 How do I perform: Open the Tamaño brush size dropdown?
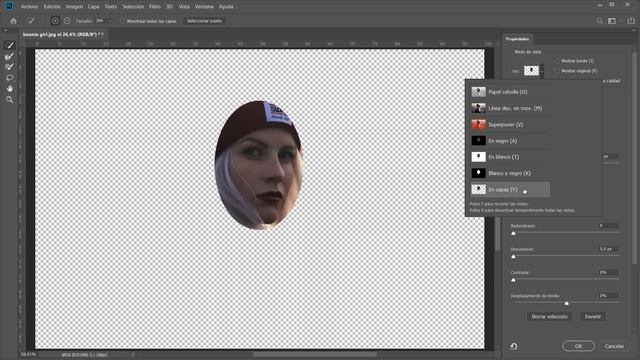point(110,21)
